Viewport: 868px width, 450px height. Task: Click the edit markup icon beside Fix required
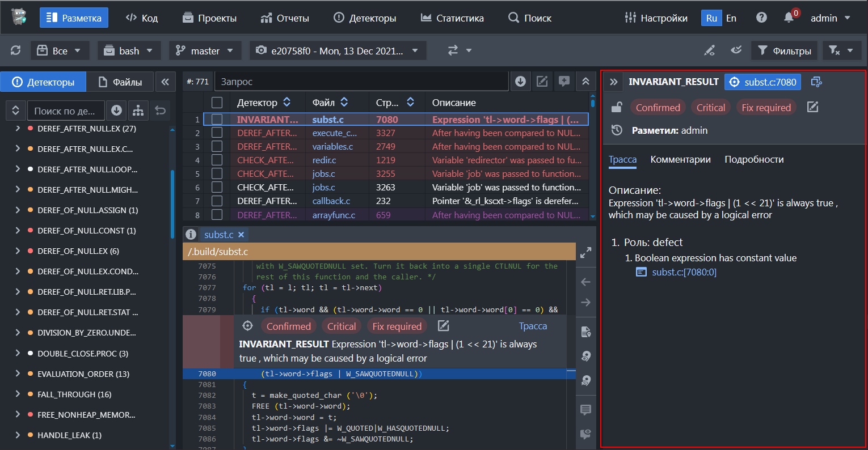click(812, 107)
